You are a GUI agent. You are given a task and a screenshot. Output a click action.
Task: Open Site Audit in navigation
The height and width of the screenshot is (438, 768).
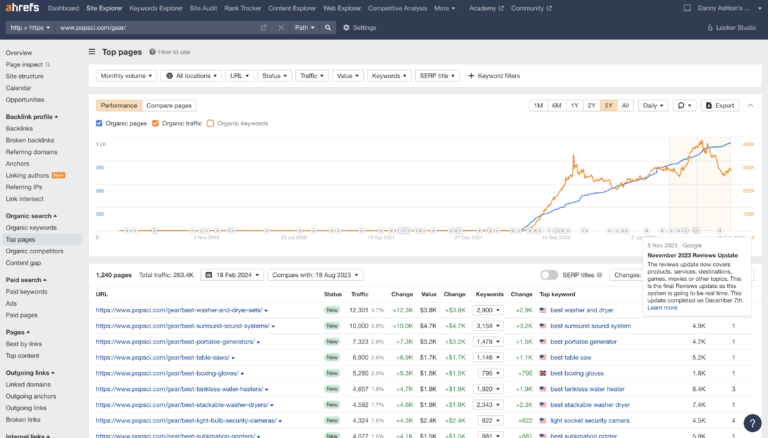click(x=203, y=8)
